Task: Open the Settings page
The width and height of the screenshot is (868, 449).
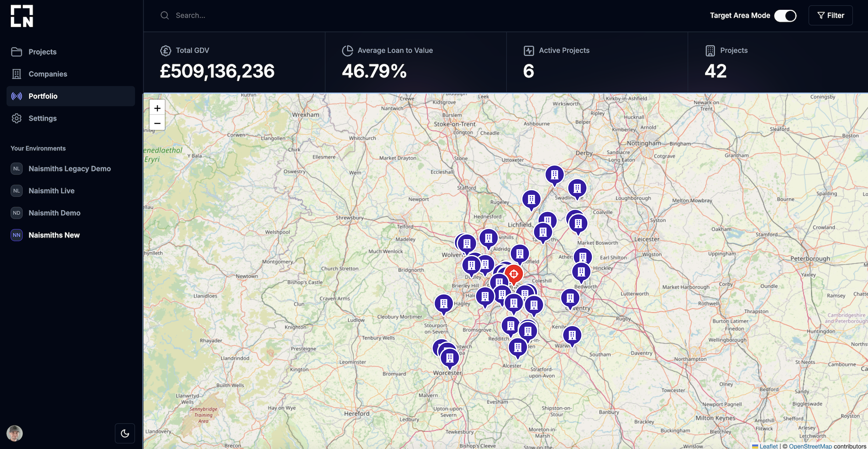Action: (x=42, y=118)
